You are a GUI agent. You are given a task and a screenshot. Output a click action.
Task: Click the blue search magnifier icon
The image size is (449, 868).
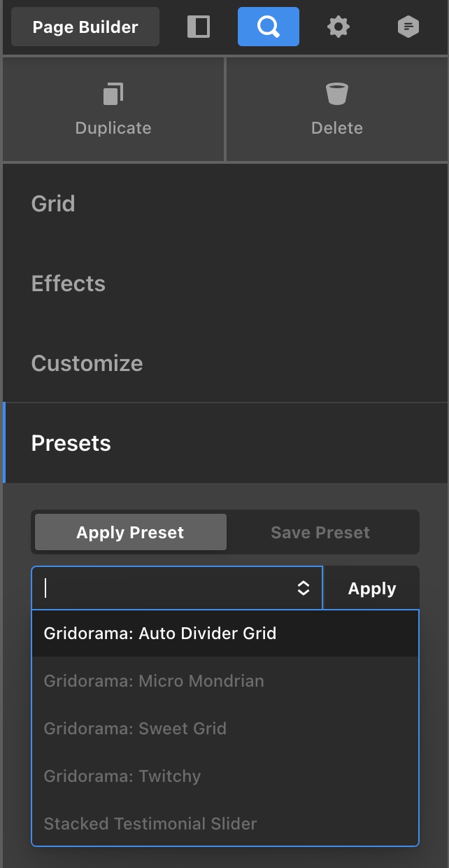[x=269, y=27]
